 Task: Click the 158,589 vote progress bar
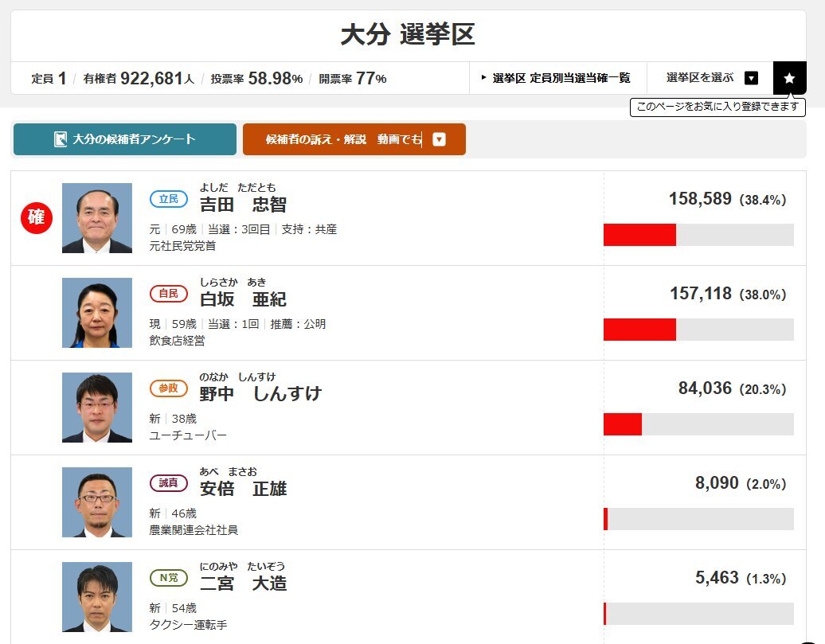[x=698, y=235]
